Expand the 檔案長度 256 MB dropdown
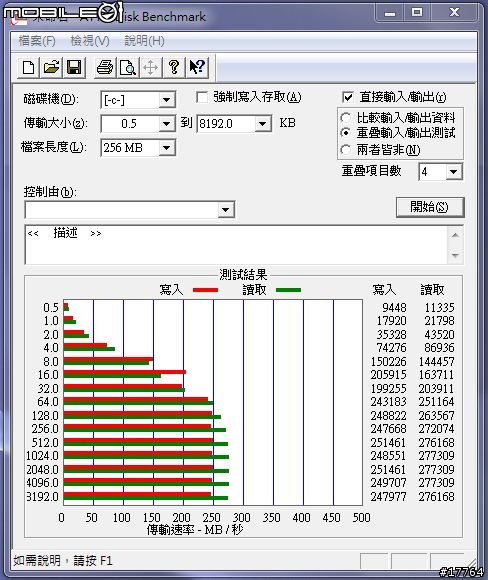This screenshot has width=488, height=580. click(166, 148)
